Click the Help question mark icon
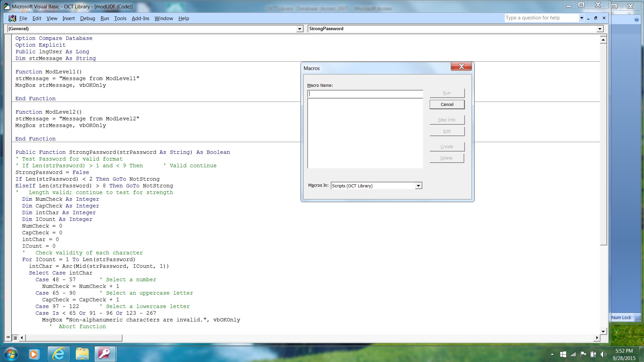The height and width of the screenshot is (362, 644). [x=636, y=19]
